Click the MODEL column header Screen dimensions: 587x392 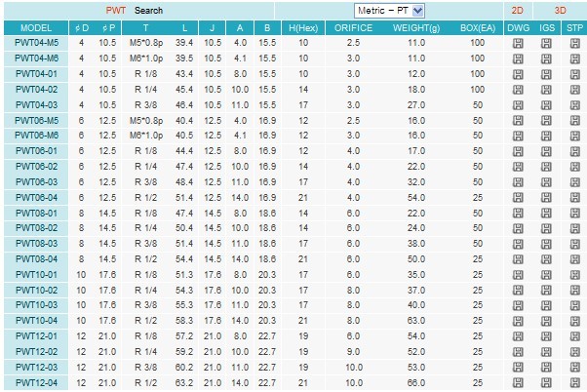pyautogui.click(x=36, y=28)
